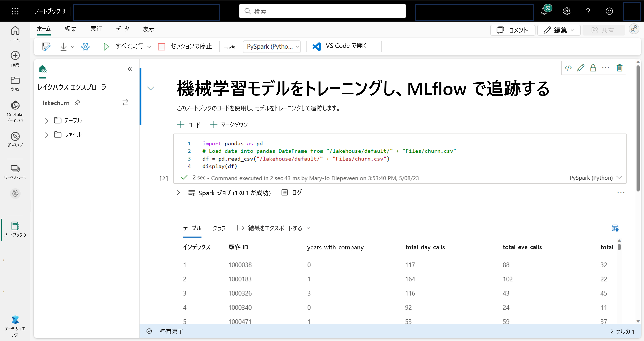
Task: Open more options for the markdown cell
Action: (x=606, y=68)
